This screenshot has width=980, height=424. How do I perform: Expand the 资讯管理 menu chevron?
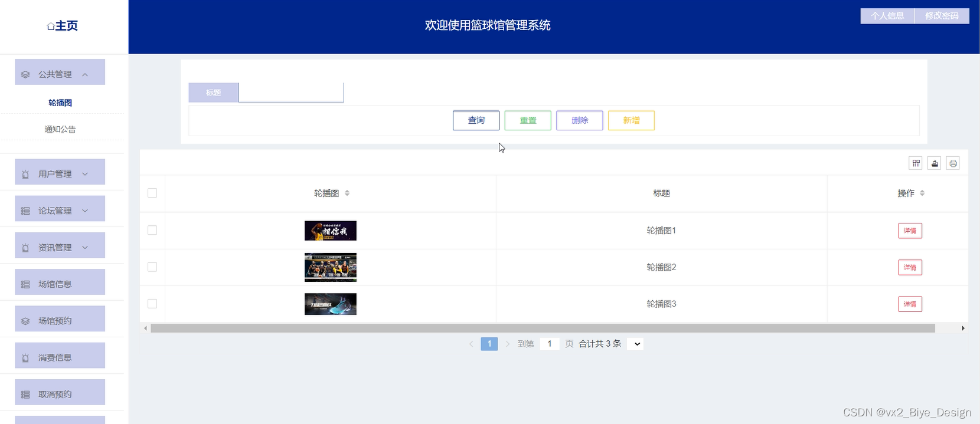coord(85,247)
